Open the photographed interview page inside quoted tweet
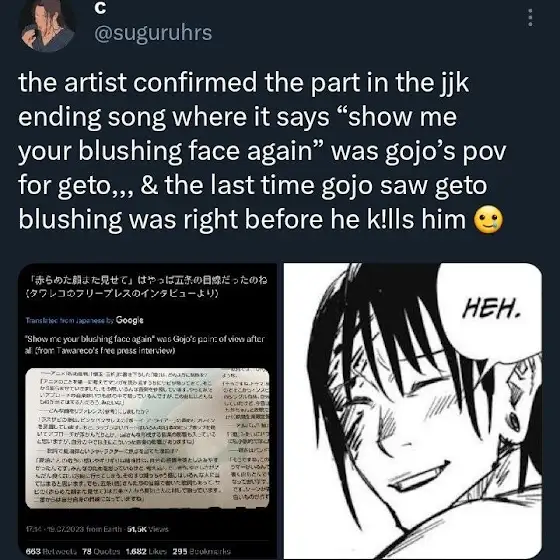The height and width of the screenshot is (560, 560). (x=147, y=438)
